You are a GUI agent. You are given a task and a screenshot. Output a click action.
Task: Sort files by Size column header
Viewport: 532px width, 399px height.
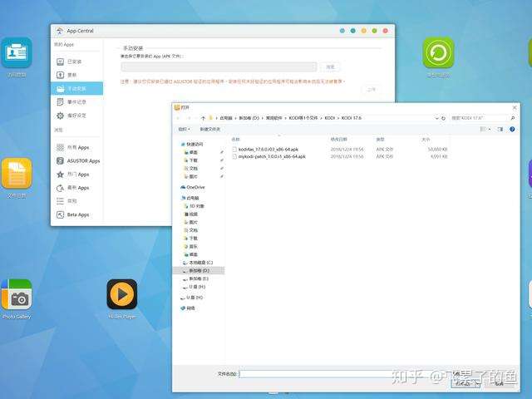[x=426, y=140]
